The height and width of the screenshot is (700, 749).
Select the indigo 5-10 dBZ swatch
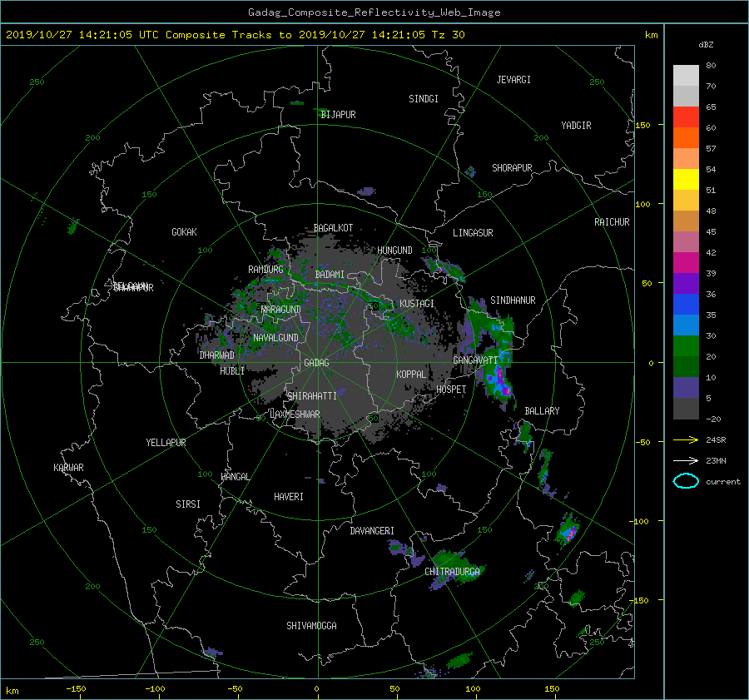pos(686,388)
